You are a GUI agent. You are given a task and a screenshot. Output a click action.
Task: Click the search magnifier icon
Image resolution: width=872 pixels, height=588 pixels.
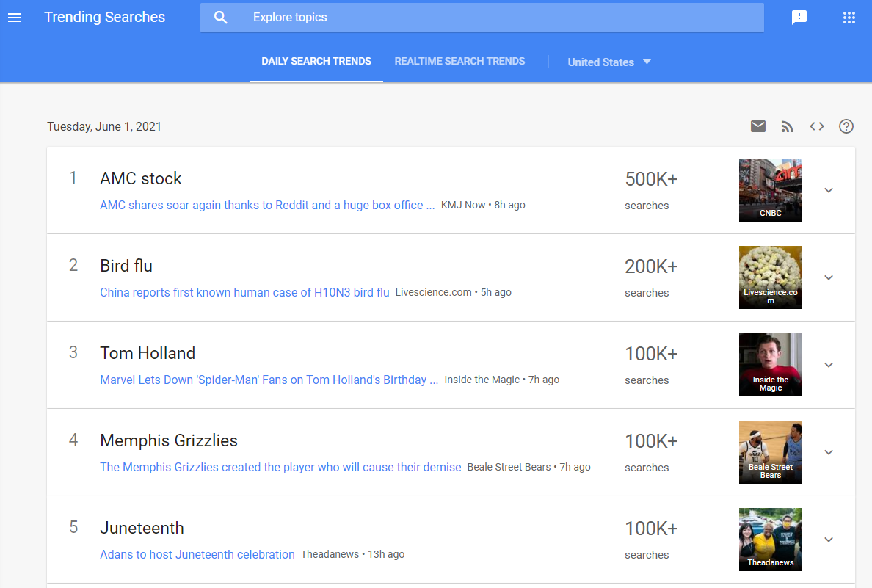(221, 17)
